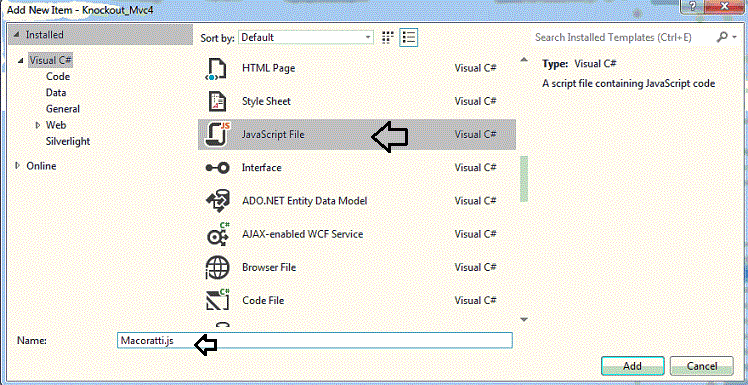Select the JavaScript File icon
Image resolution: width=748 pixels, height=385 pixels.
click(x=217, y=134)
